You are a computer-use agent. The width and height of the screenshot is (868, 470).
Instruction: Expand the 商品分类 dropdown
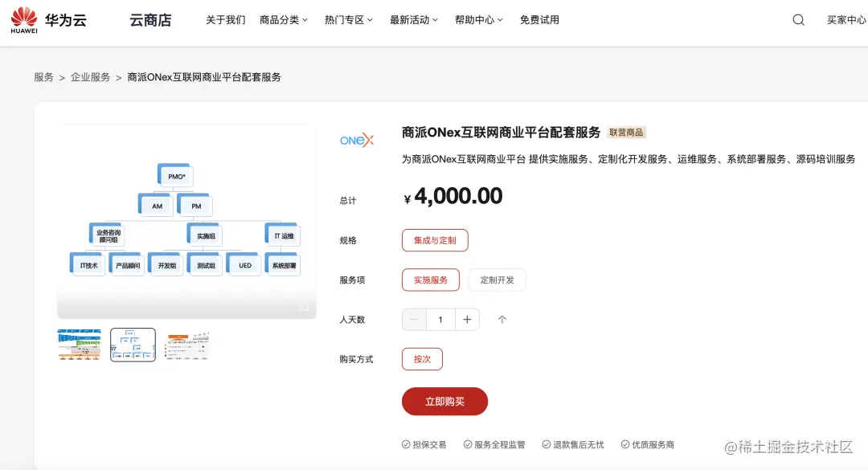click(283, 19)
